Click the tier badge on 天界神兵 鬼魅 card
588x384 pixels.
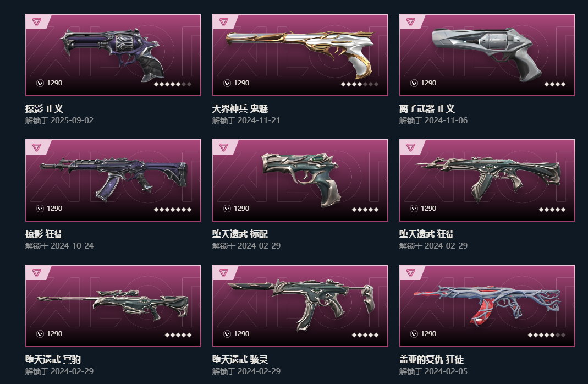[223, 22]
